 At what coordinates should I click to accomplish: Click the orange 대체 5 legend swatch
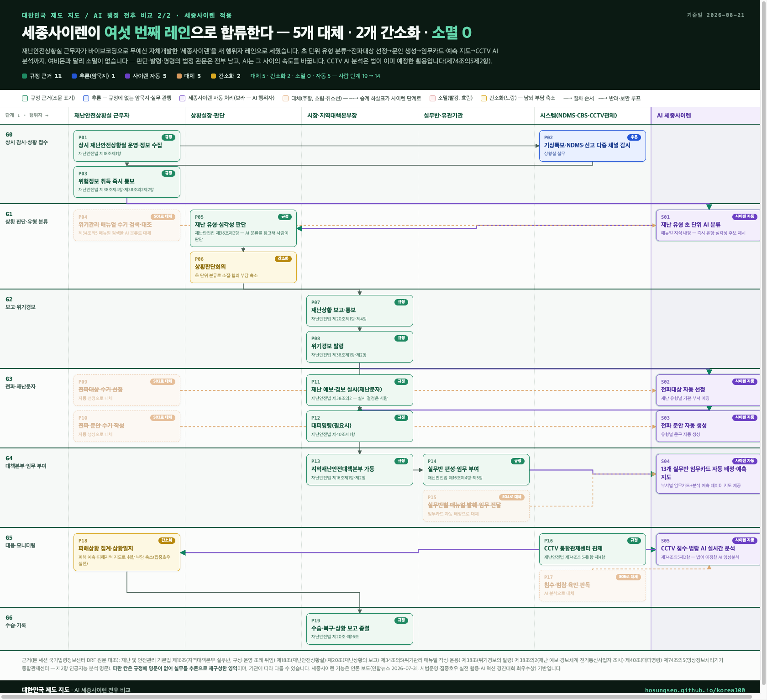click(x=179, y=76)
